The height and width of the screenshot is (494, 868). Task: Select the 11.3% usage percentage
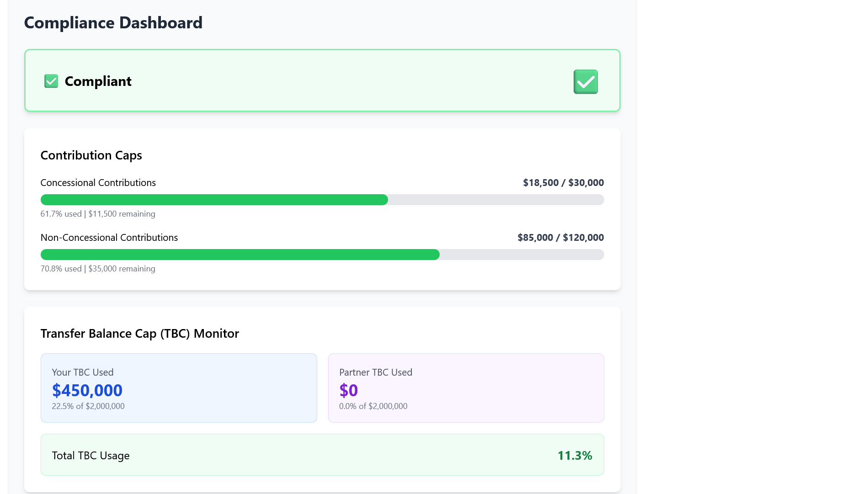pyautogui.click(x=575, y=455)
